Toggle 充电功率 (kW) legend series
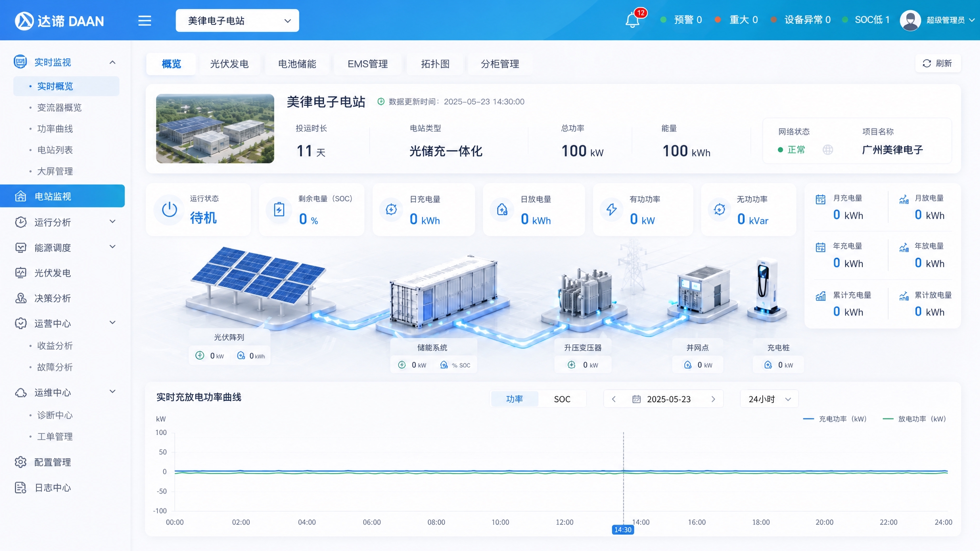This screenshot has width=980, height=551. 835,419
